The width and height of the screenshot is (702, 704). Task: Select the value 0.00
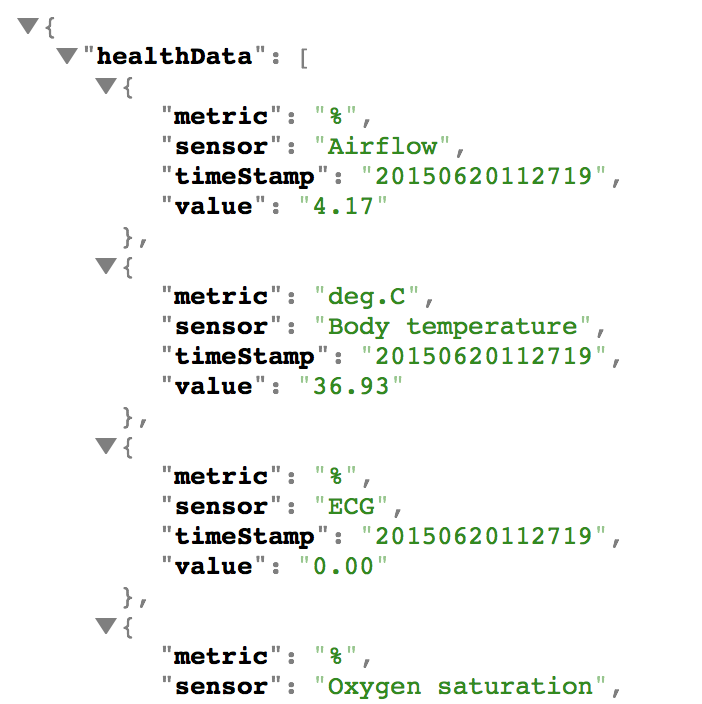tap(343, 566)
